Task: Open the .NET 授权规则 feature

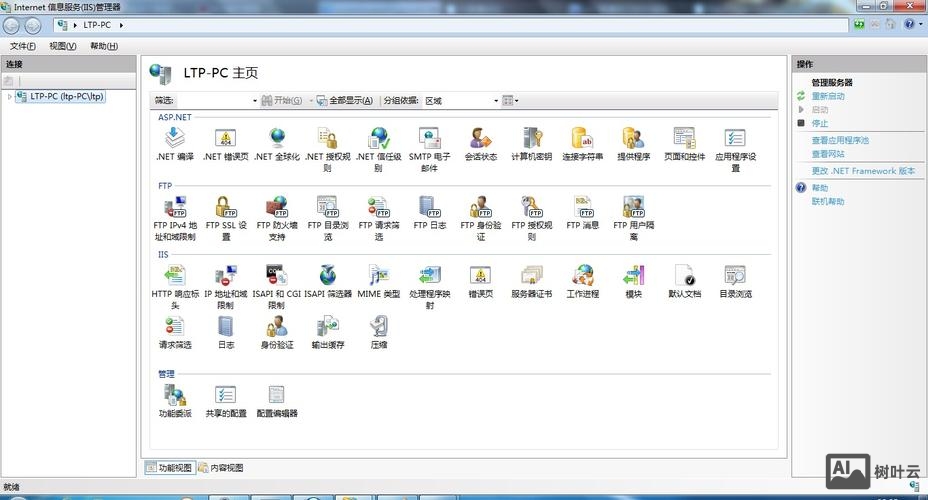Action: (328, 150)
